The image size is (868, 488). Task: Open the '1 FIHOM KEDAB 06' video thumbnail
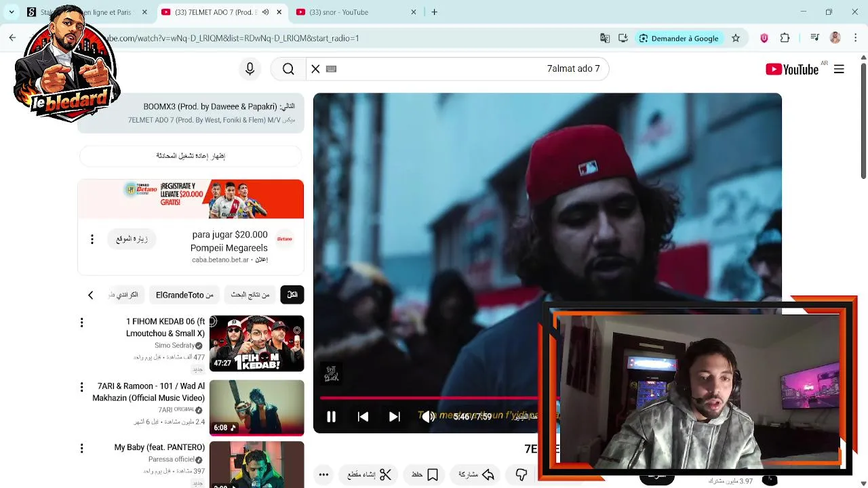256,344
